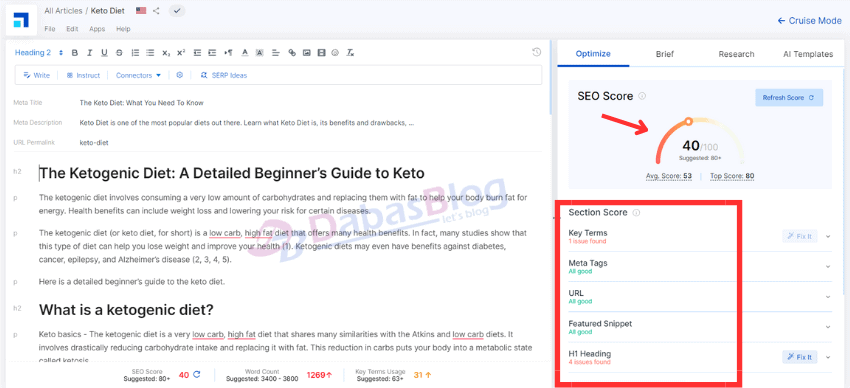This screenshot has height=388, width=850.
Task: Switch to the Brief tab
Action: (665, 54)
